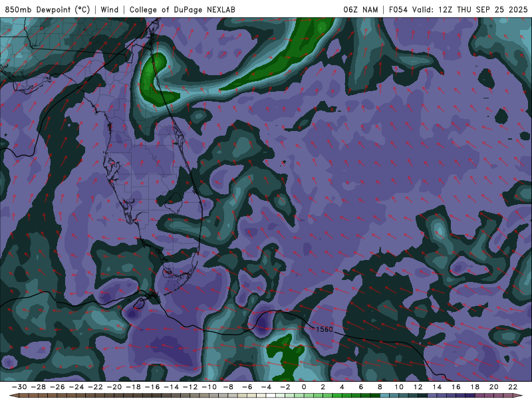Click the -14 legend value
Image resolution: width=532 pixels, height=399 pixels.
[172, 387]
